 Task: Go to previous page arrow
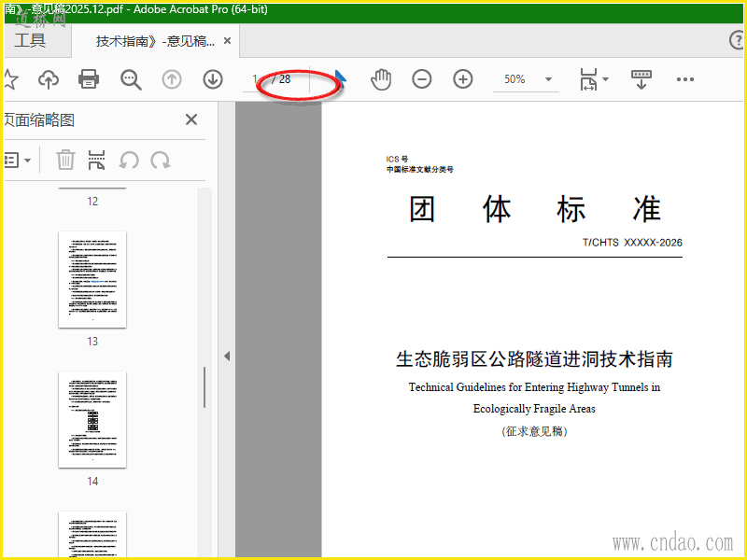coord(172,79)
